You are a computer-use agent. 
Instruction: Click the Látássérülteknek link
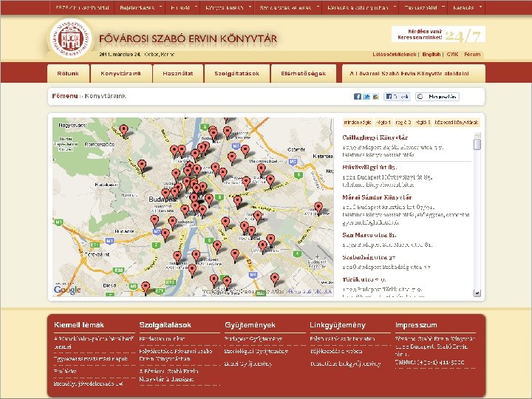coord(395,54)
